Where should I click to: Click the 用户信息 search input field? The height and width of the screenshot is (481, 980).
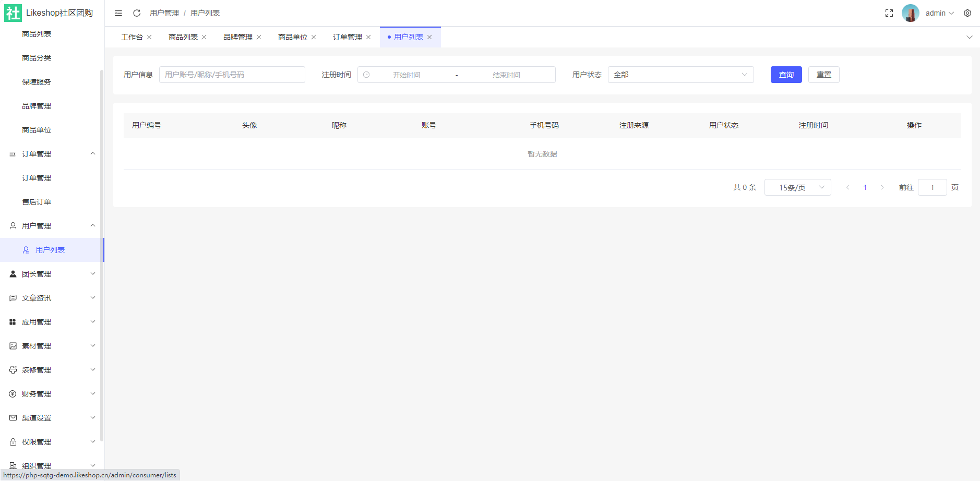[x=232, y=75]
